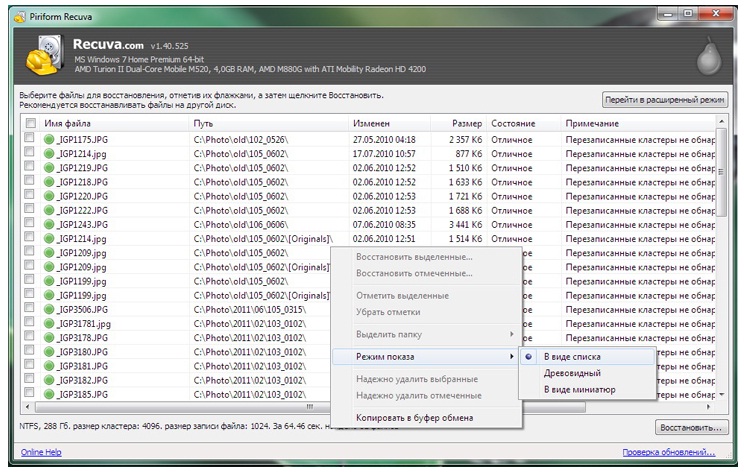This screenshot has width=744, height=472.
Task: Click the vertical scrollbar thumb
Action: pos(721,172)
